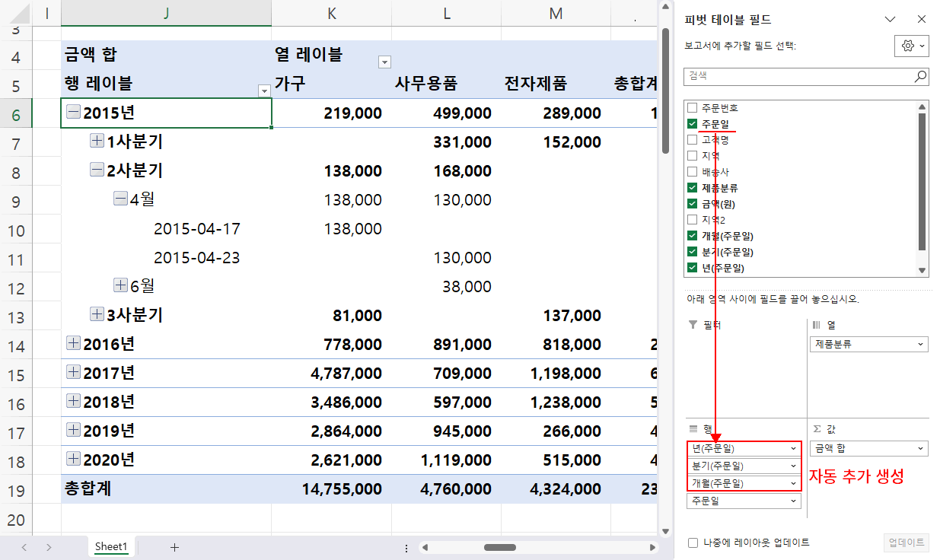The image size is (940, 560).
Task: Click the 업데이트 button
Action: [906, 542]
